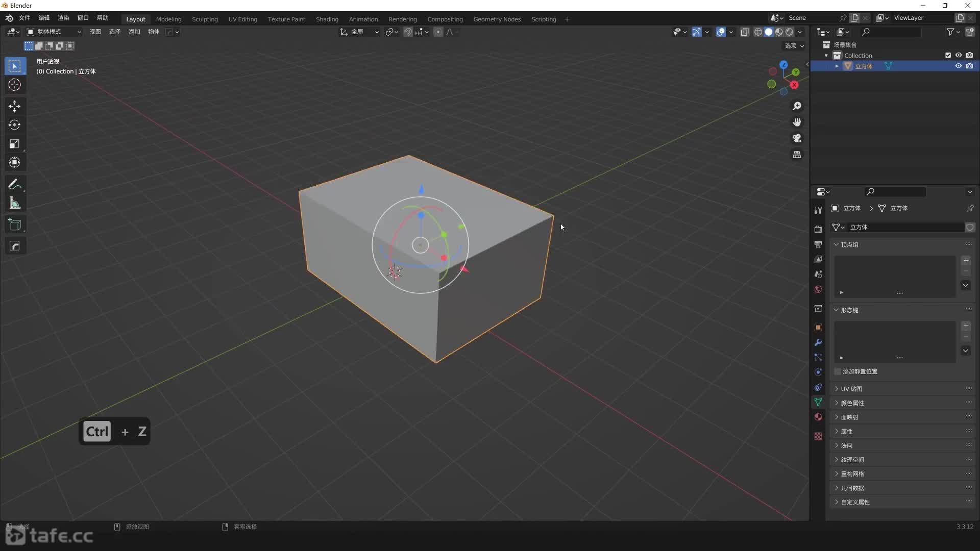This screenshot has height=551, width=980.
Task: Open the Render properties tab
Action: point(818,229)
